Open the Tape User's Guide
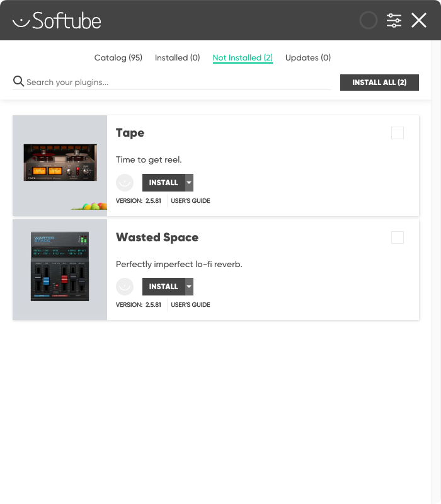 click(190, 201)
